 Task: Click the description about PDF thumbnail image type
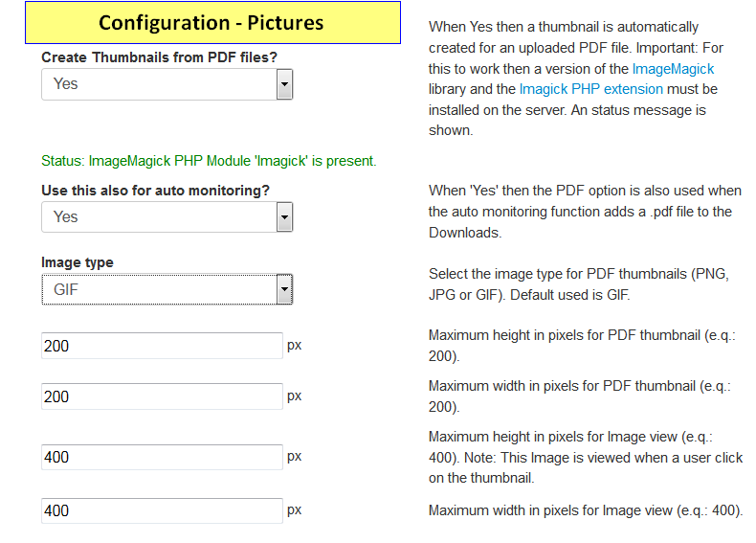pyautogui.click(x=579, y=284)
